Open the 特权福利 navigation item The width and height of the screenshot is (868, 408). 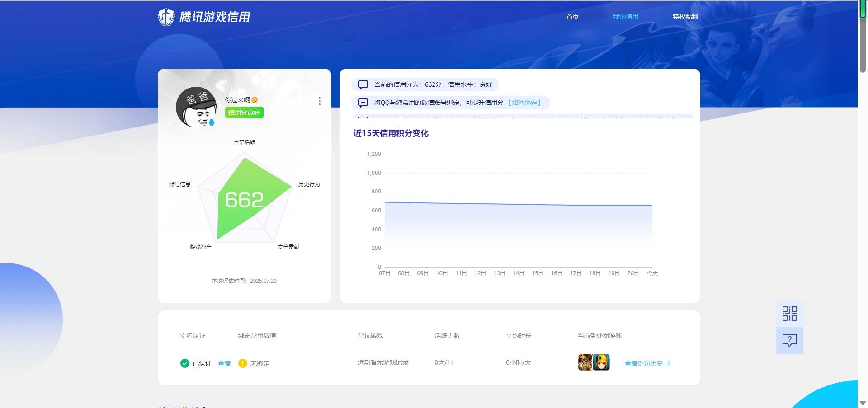click(x=685, y=17)
